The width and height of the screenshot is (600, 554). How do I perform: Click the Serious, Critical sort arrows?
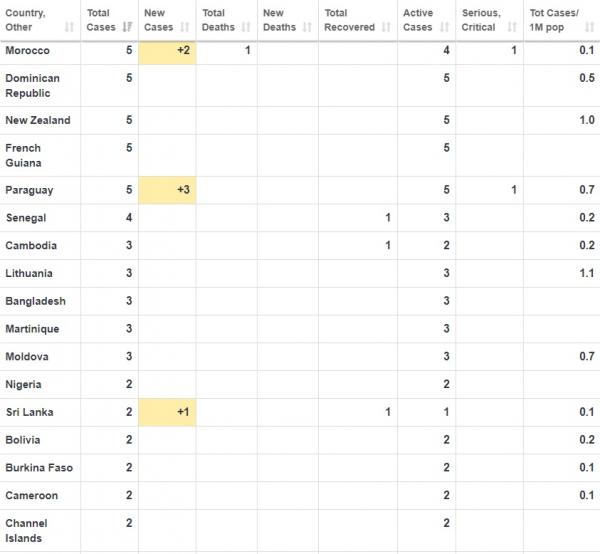coord(514,27)
